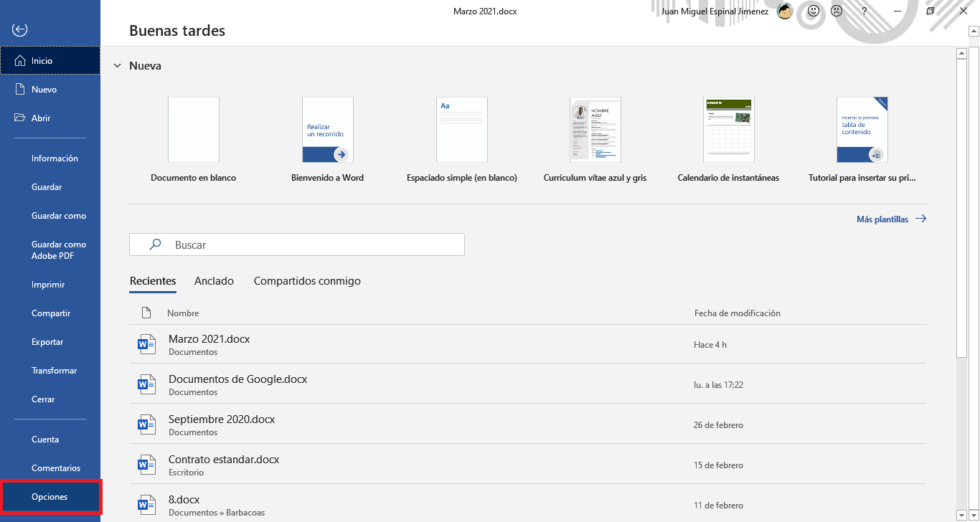Open the help question mark

864,11
